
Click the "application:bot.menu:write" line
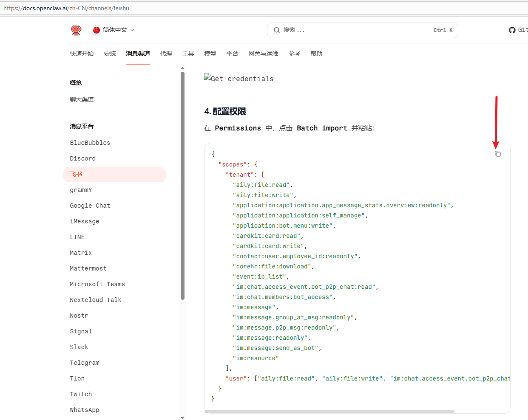point(284,226)
